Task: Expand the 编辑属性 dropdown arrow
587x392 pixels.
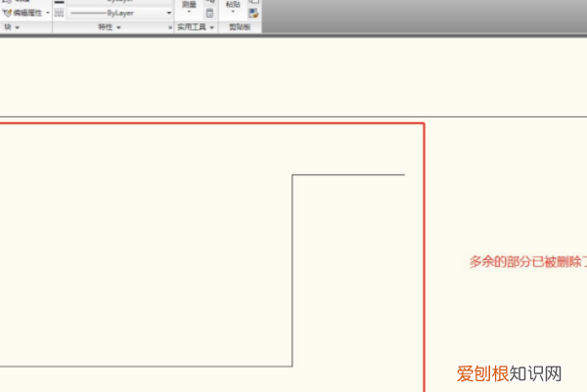Action: tap(48, 14)
